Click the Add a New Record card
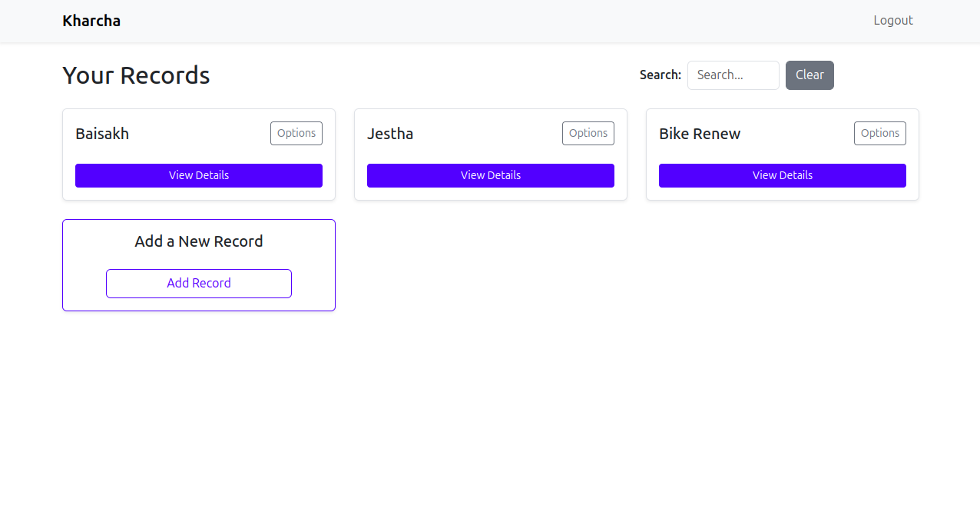 (198, 264)
